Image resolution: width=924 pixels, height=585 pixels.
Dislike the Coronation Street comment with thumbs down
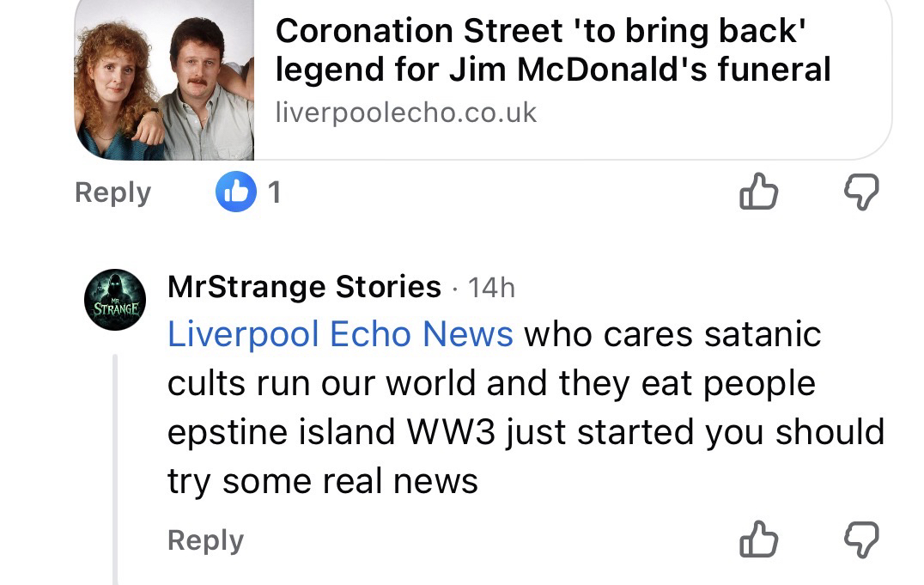click(857, 192)
